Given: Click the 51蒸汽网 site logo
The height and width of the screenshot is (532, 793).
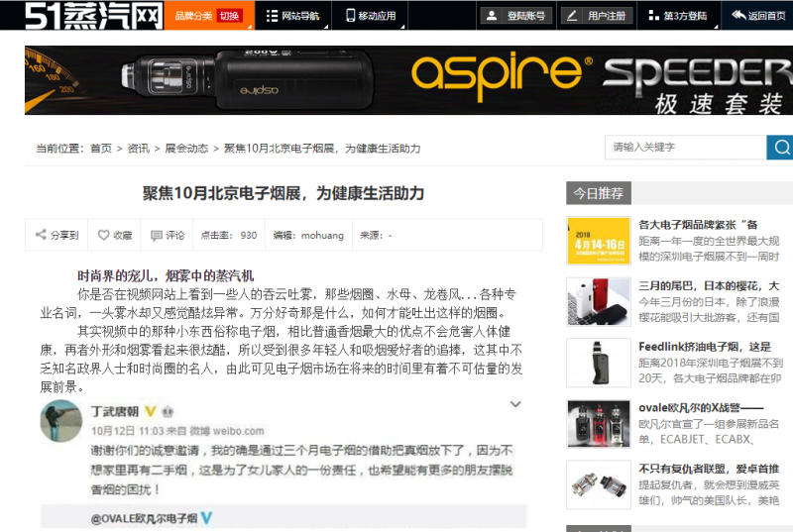Looking at the screenshot, I should [x=93, y=15].
